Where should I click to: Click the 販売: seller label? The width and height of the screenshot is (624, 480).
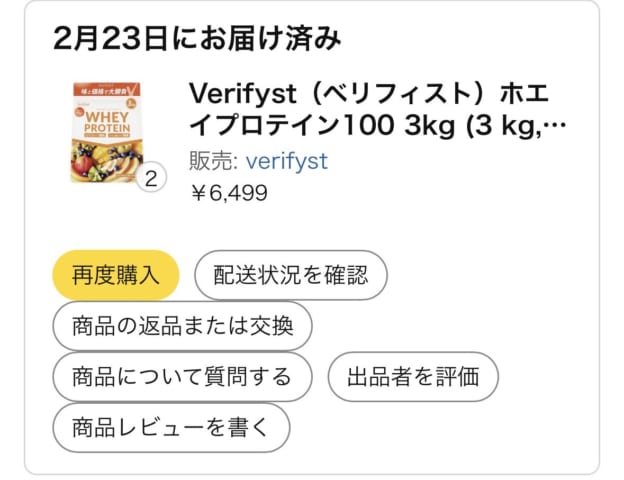point(212,161)
